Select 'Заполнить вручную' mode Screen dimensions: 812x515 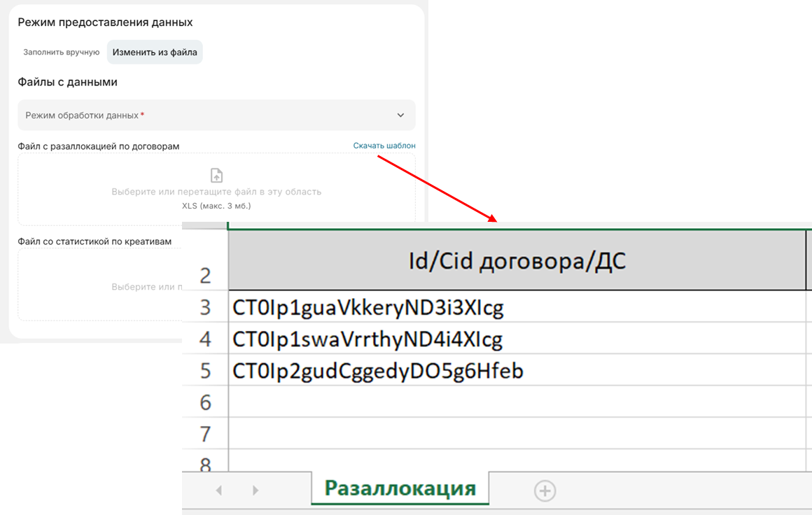tap(62, 52)
